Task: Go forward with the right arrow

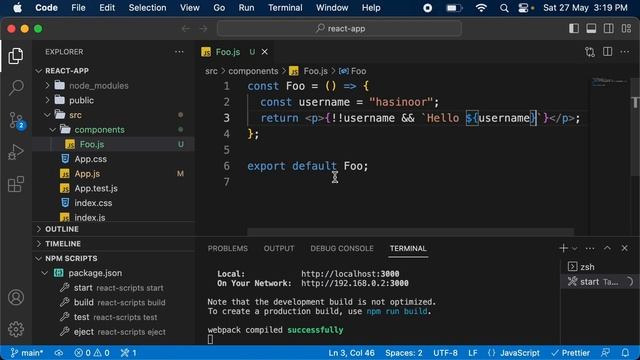Action: [x=203, y=29]
